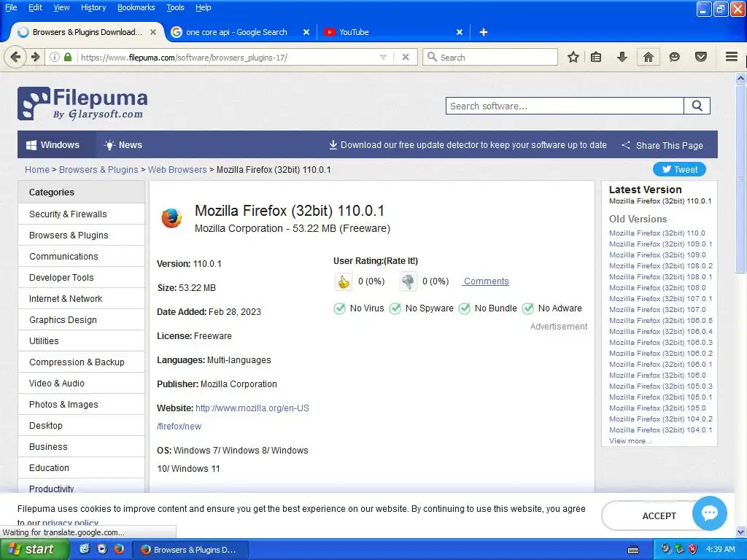
Task: Open the History menu
Action: [93, 7]
